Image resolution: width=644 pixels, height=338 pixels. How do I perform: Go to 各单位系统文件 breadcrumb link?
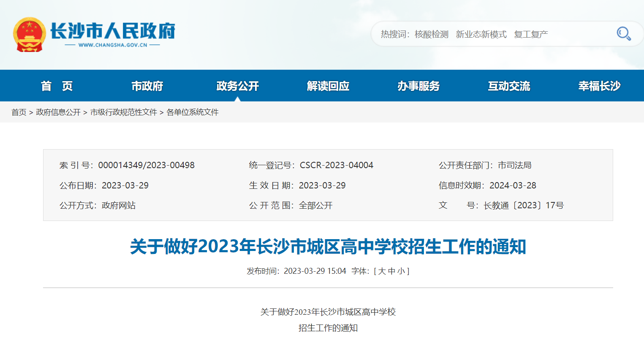coord(193,112)
